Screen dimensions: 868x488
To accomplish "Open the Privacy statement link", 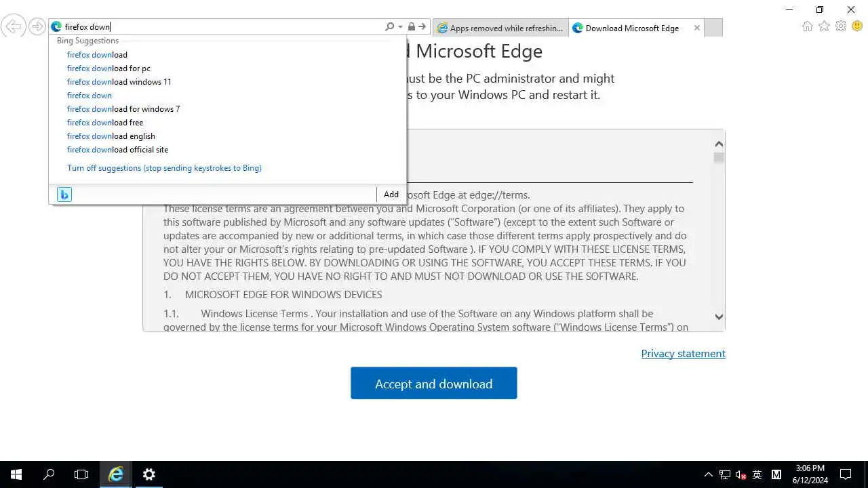I will [684, 354].
